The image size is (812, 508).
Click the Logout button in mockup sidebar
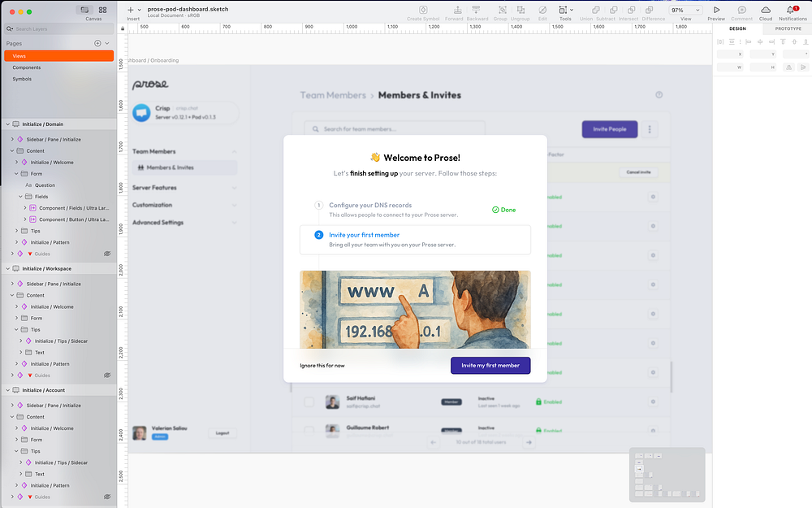[x=222, y=433]
